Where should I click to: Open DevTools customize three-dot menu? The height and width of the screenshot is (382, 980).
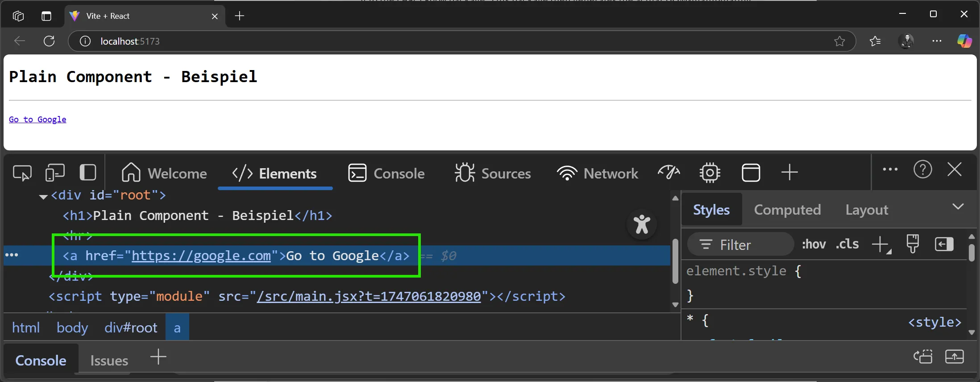[890, 170]
